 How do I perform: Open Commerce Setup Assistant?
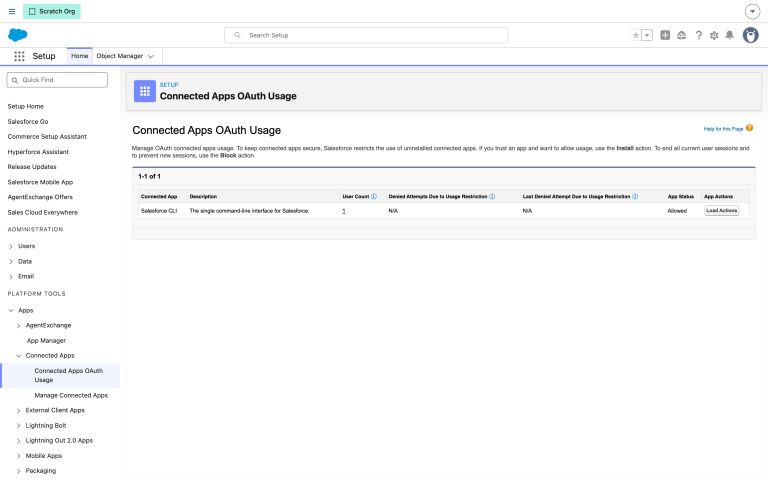[47, 137]
